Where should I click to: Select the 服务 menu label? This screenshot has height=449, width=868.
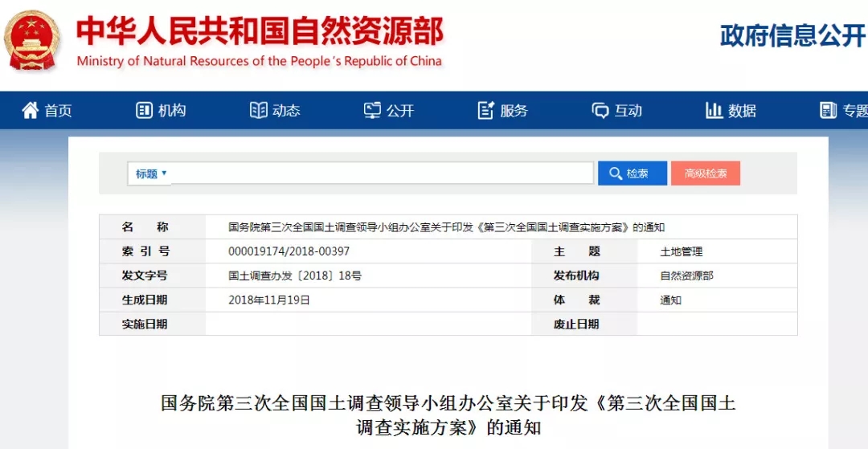tap(514, 111)
